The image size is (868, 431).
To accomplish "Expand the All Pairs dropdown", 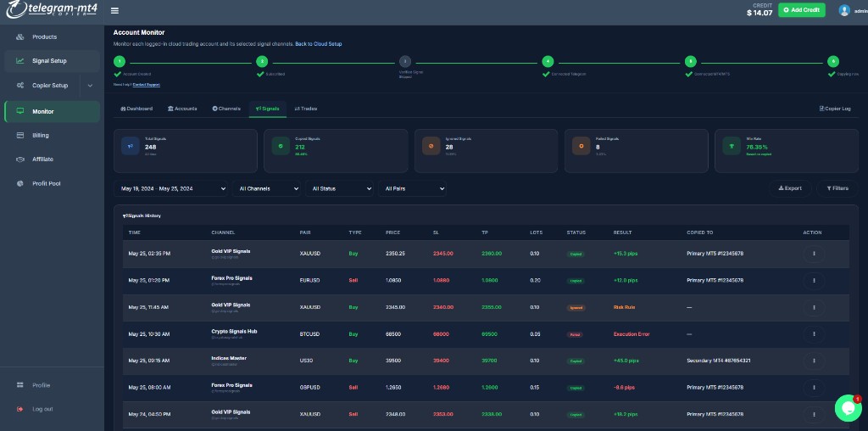I will pos(412,188).
